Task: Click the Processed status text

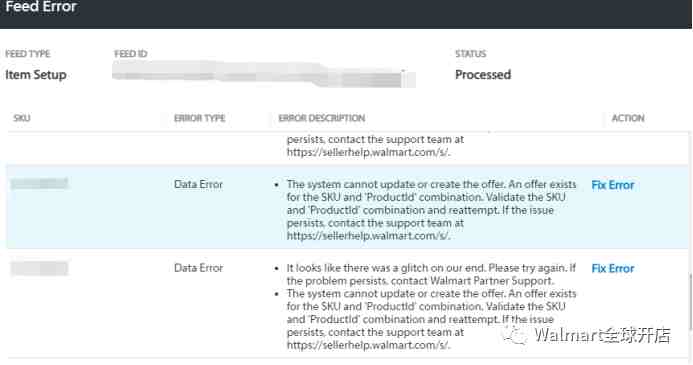Action: (483, 75)
